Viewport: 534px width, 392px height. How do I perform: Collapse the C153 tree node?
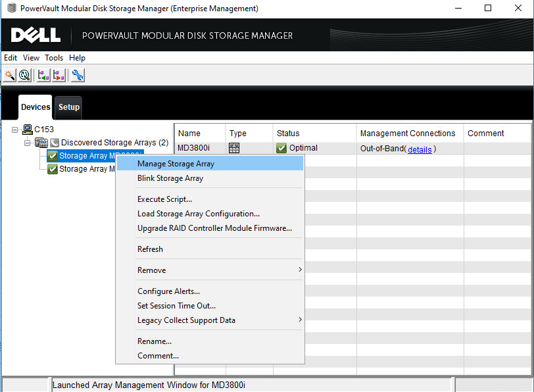coord(14,130)
